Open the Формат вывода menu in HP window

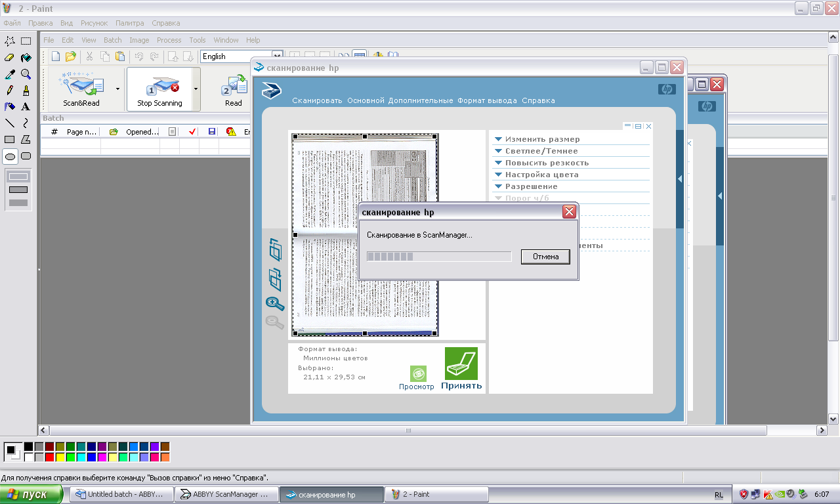[487, 100]
